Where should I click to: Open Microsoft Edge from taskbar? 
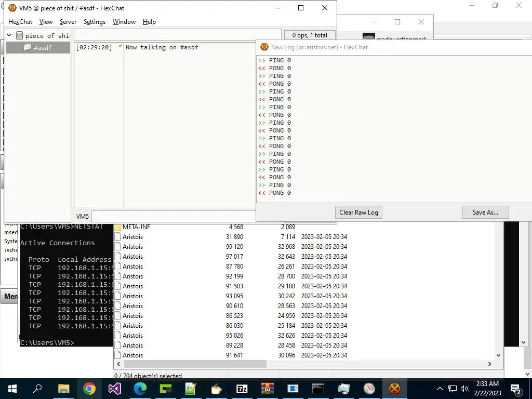(x=140, y=389)
